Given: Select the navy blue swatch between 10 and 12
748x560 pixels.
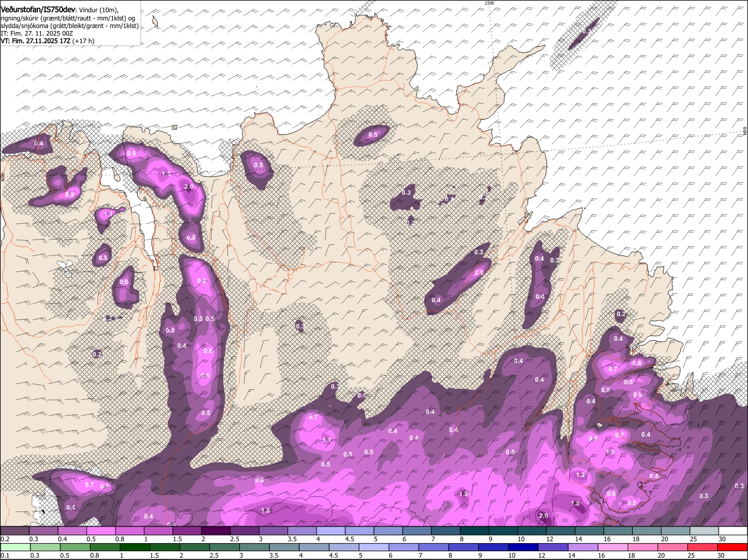Looking at the screenshot, I should [x=523, y=548].
